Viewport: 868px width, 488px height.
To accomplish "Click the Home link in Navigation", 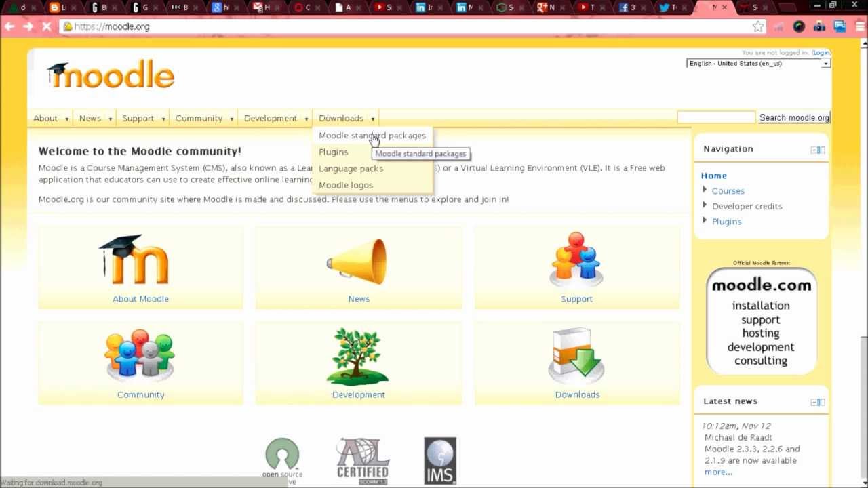I will click(x=713, y=176).
